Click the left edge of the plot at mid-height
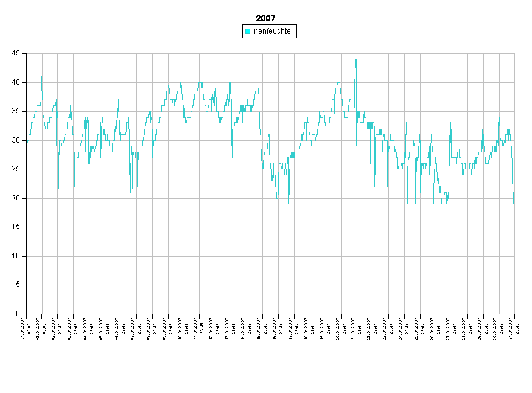The width and height of the screenshot is (532, 393). click(x=27, y=183)
